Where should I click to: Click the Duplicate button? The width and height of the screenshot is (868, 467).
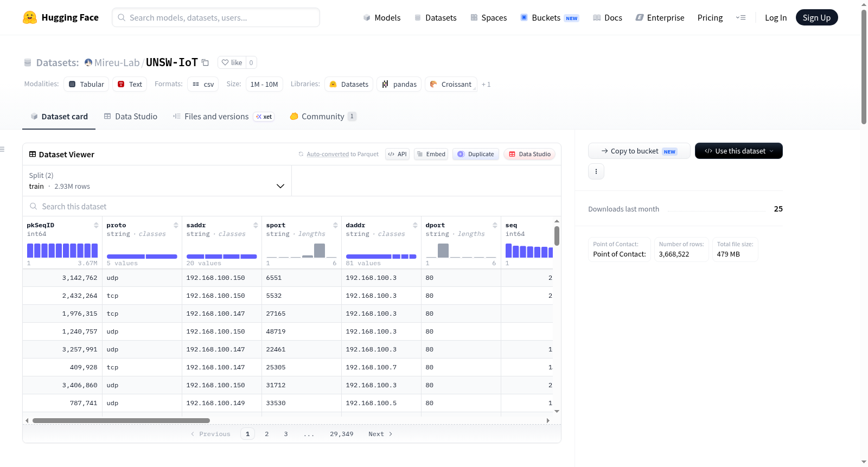tap(476, 154)
